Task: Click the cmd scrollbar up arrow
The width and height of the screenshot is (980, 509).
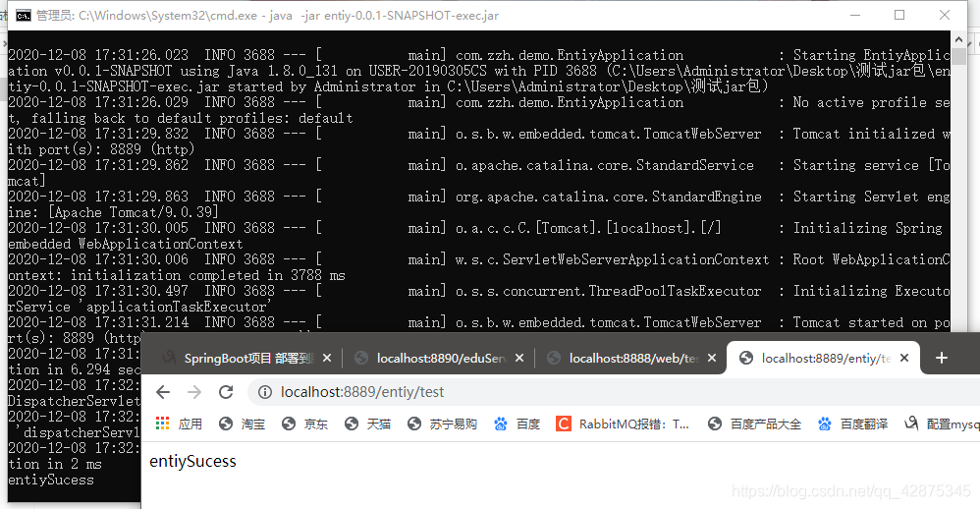Action: click(x=958, y=38)
